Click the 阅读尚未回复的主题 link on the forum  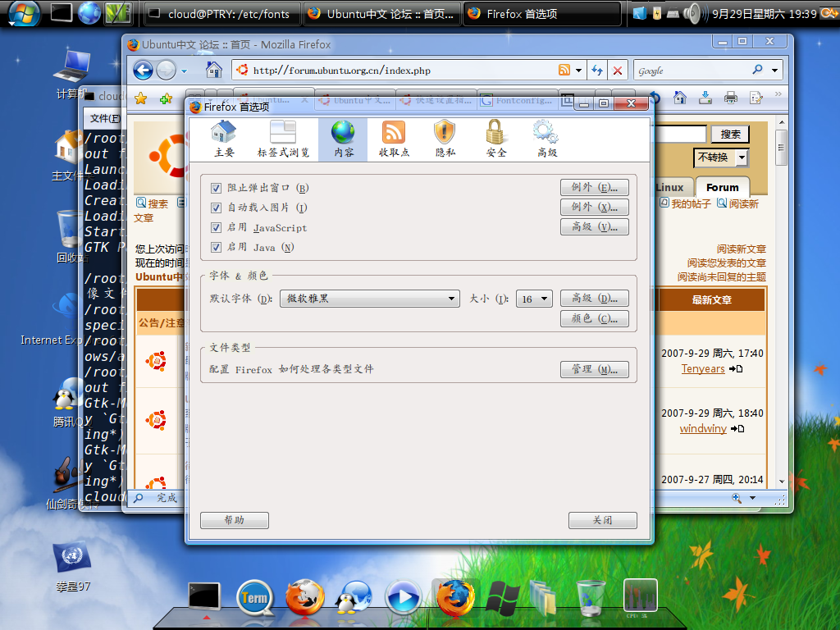(721, 277)
